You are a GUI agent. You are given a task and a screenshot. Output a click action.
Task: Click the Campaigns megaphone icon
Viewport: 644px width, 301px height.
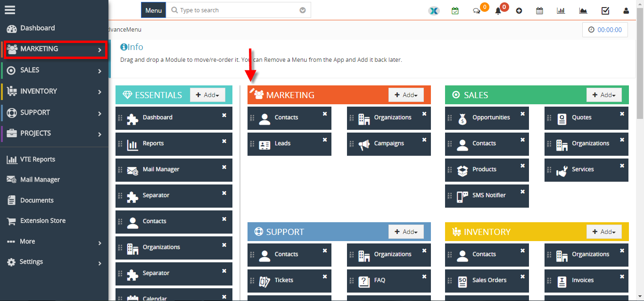click(364, 145)
